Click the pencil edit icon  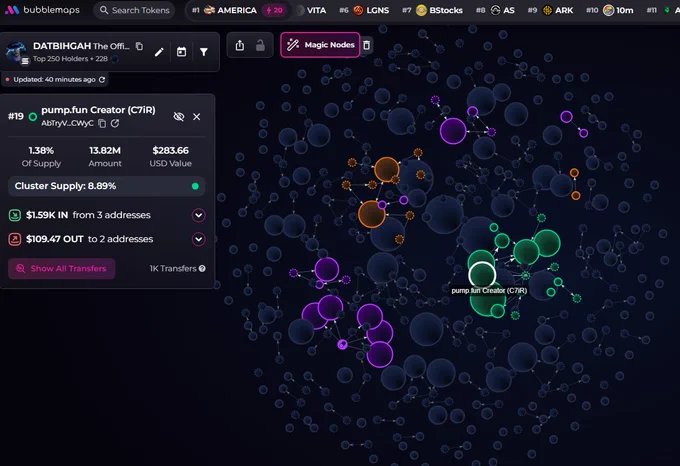159,52
